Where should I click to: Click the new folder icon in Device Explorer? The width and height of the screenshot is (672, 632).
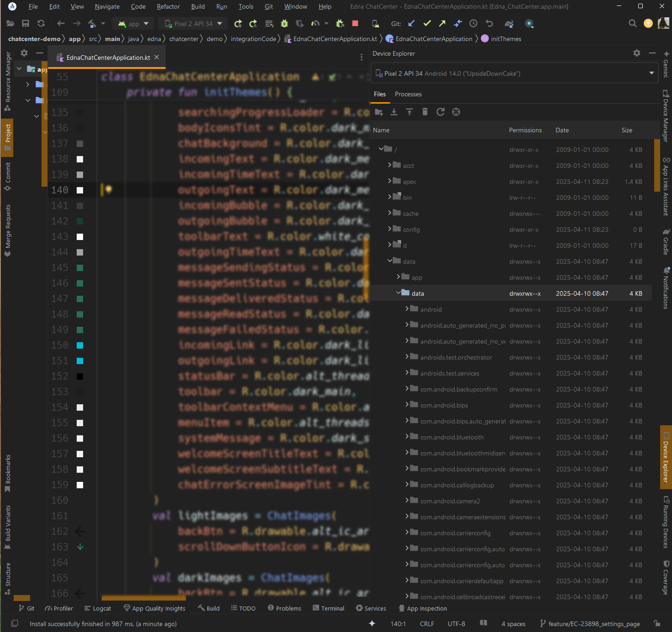378,112
